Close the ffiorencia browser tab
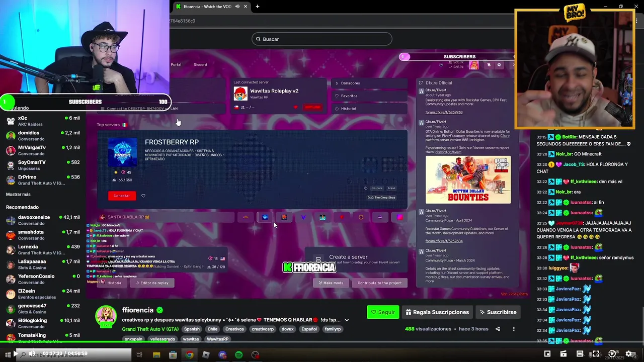The width and height of the screenshot is (644, 362). pos(246,7)
